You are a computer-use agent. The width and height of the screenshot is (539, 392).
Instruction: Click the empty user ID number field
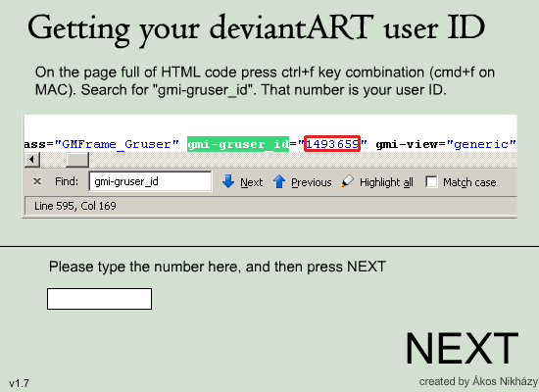tap(99, 299)
